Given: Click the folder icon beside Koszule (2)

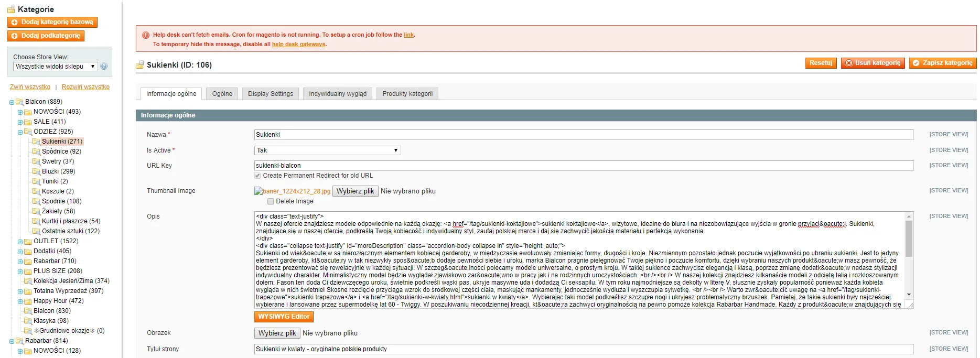Looking at the screenshot, I should pos(36,191).
